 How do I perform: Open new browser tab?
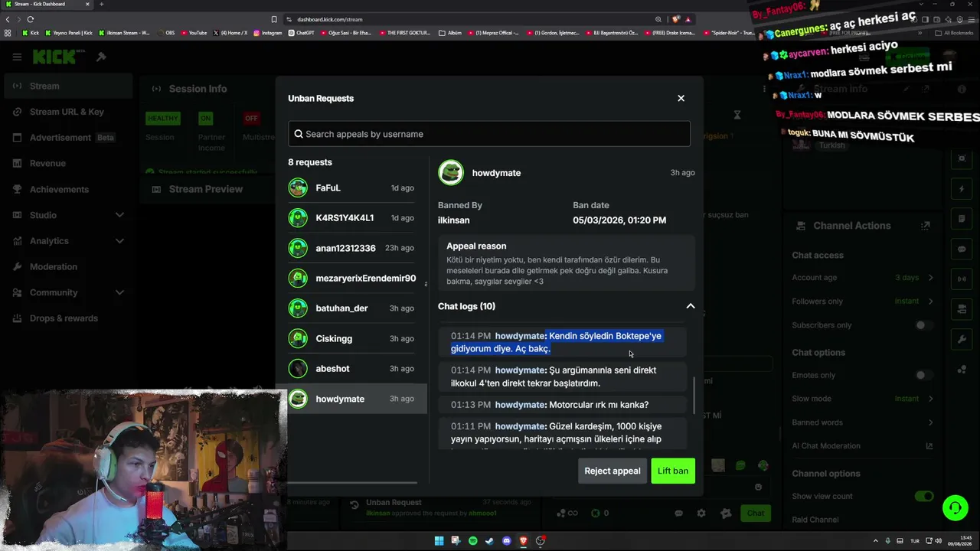click(101, 4)
